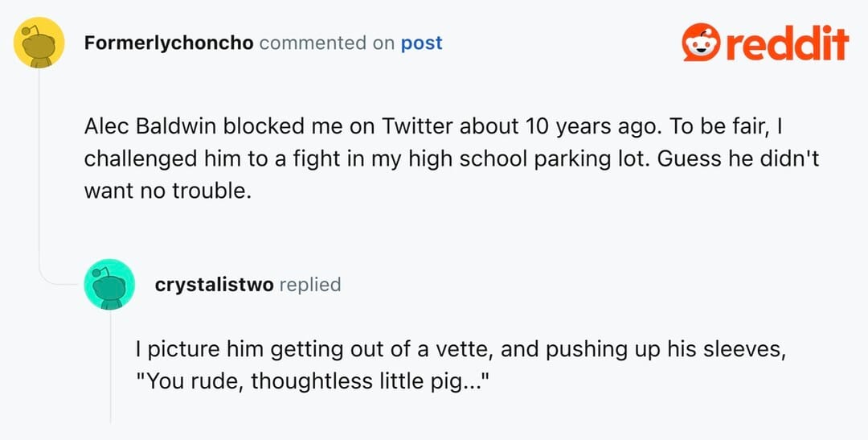Click the text "want no trouble."
The width and height of the screenshot is (868, 440).
tap(168, 188)
